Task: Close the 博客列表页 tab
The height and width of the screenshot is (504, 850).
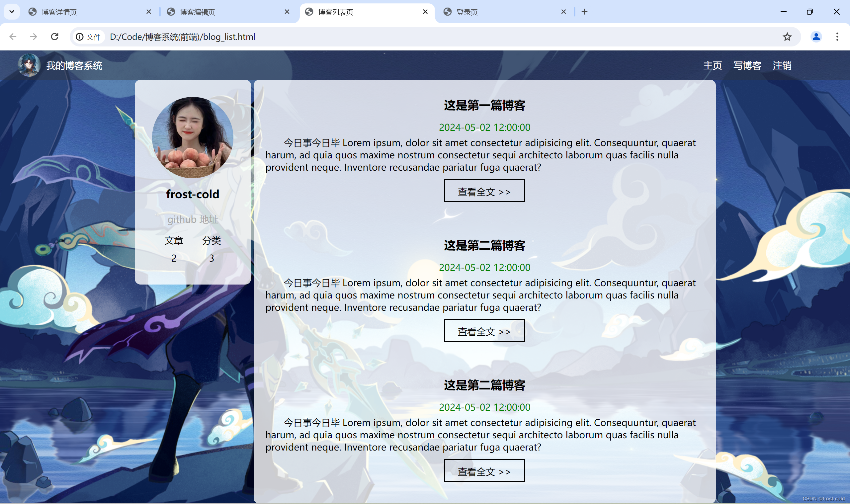Action: click(425, 12)
